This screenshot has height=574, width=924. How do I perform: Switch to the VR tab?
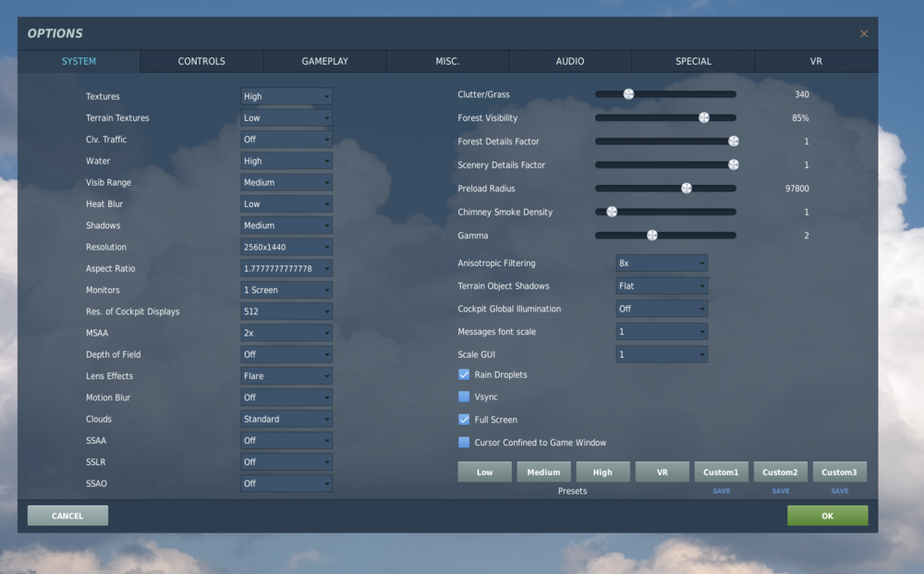point(816,61)
